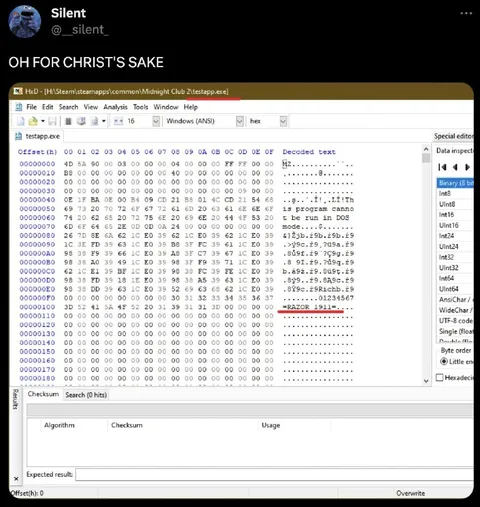
Task: Open the Analysis menu
Action: point(115,107)
